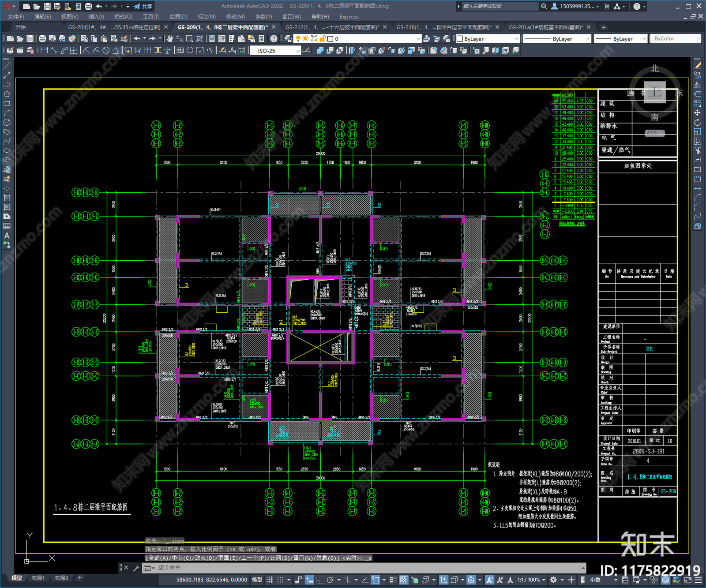
Task: Select the Line tool in left toolbar
Action: pos(7,66)
